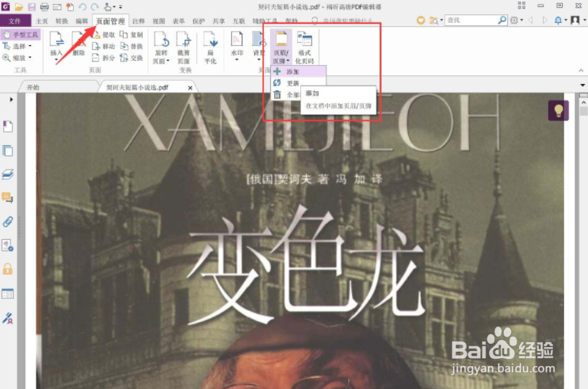Click the 复制 duplicate pages button
Viewport: 588px width, 389px height.
[x=132, y=35]
